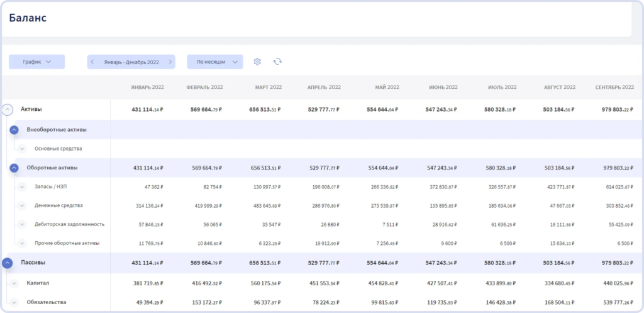This screenshot has height=313, width=644.
Task: Expand the Прочие оборотные активы row
Action: point(22,243)
